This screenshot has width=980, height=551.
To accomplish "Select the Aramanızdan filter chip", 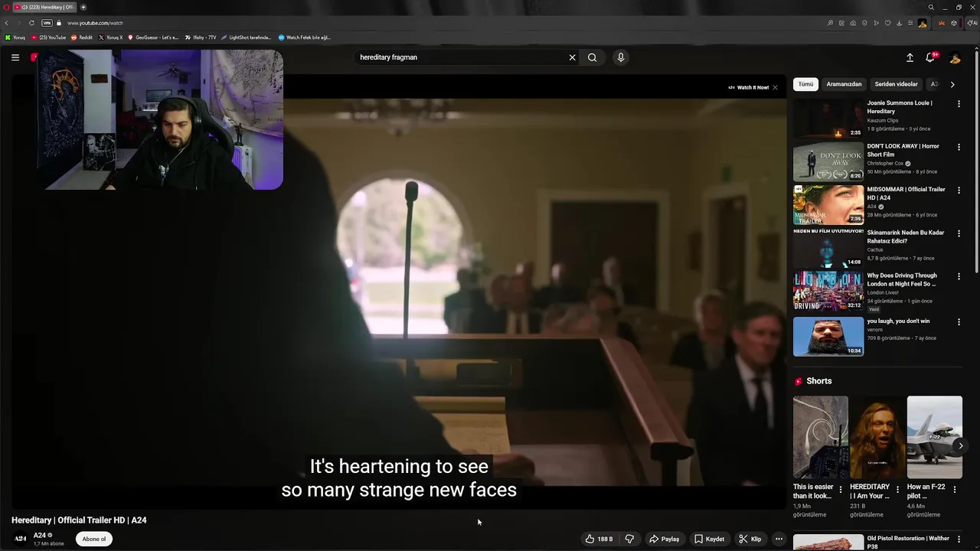I will tap(844, 84).
